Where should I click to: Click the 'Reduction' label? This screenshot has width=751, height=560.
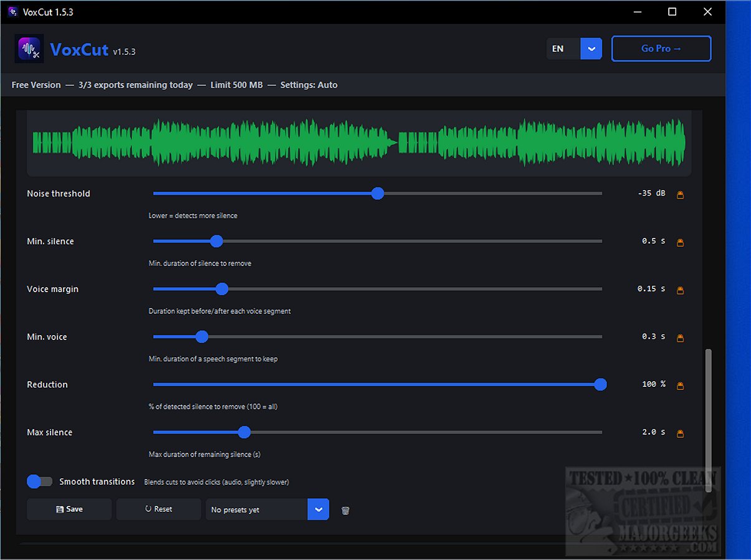point(47,385)
